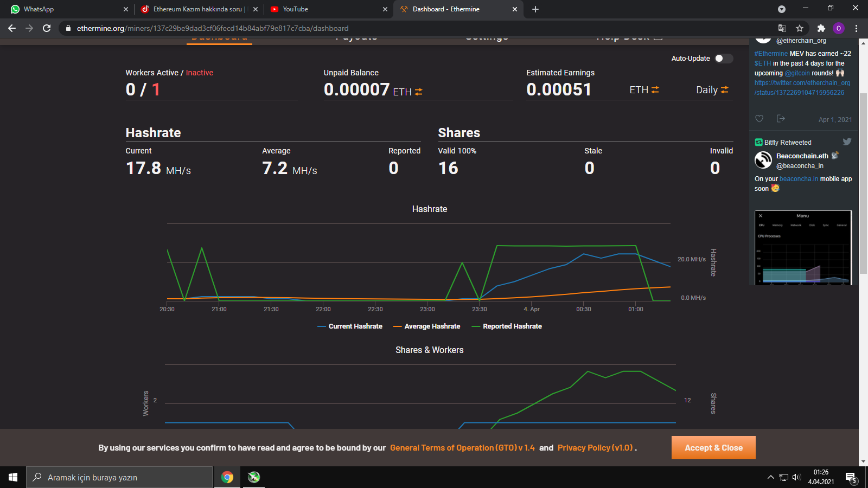This screenshot has height=488, width=868.
Task: Show hidden system tray icons
Action: click(x=770, y=477)
